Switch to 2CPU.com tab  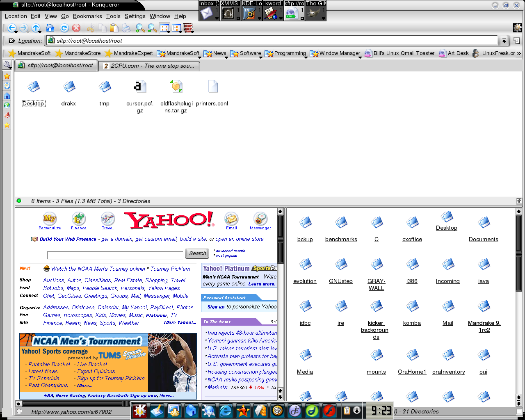(150, 66)
